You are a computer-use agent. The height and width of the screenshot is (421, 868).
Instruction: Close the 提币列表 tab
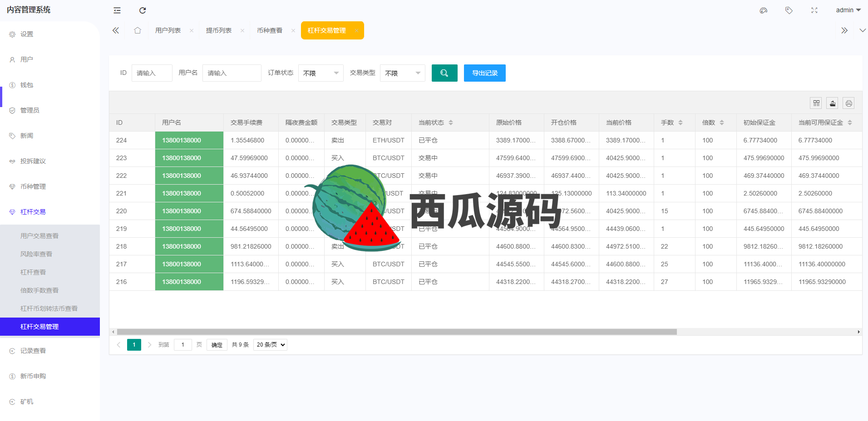point(242,30)
